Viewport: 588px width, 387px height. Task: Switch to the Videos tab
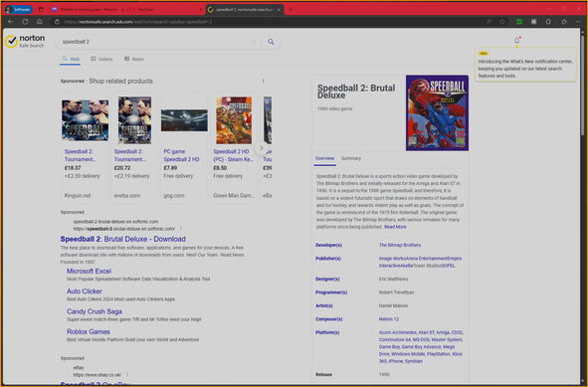(101, 59)
